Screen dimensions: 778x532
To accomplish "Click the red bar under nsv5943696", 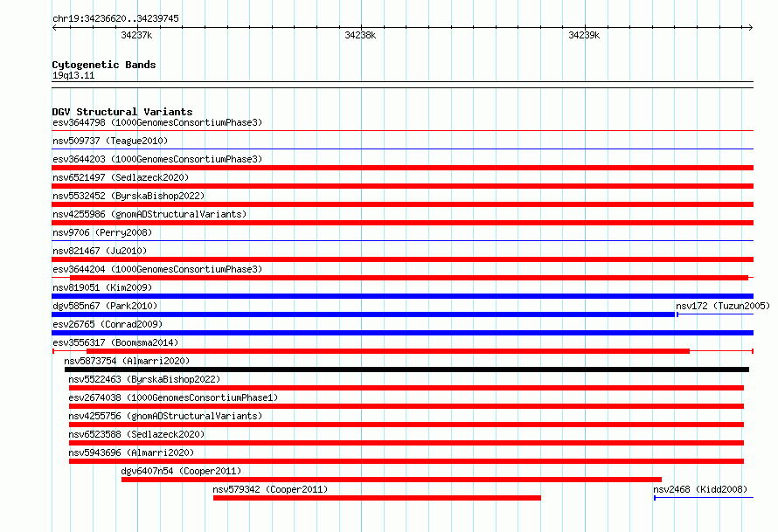I will coord(406,461).
